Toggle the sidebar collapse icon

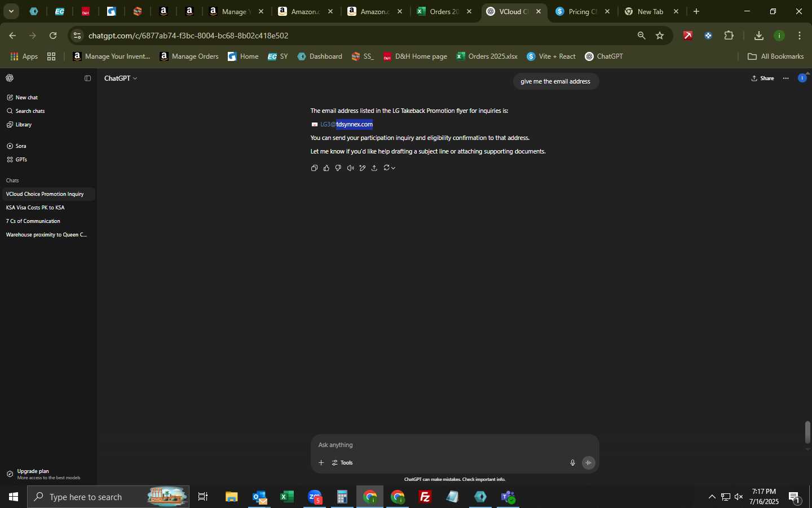[87, 78]
